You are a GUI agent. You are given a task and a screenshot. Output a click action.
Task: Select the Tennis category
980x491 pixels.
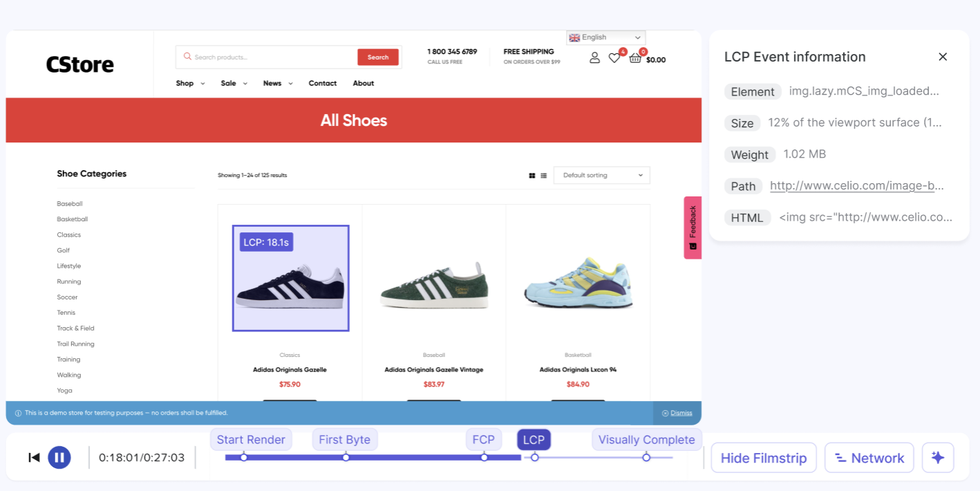pos(66,313)
